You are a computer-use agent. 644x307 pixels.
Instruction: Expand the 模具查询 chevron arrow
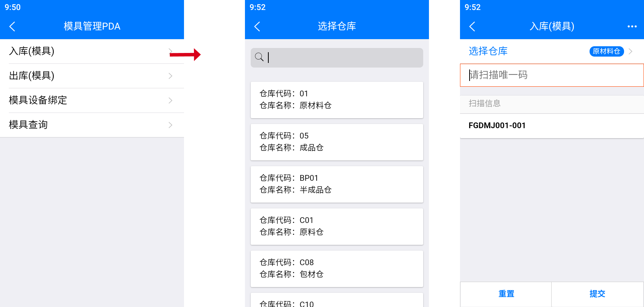(171, 125)
